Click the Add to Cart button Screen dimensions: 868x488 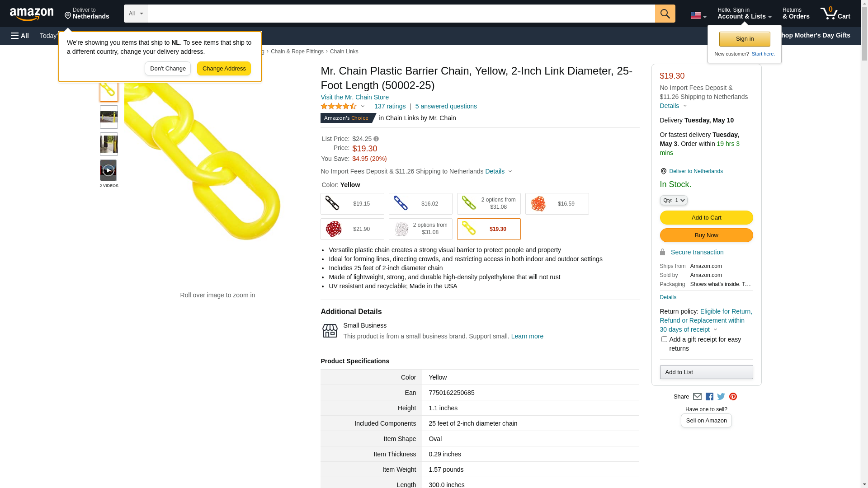[x=706, y=218]
